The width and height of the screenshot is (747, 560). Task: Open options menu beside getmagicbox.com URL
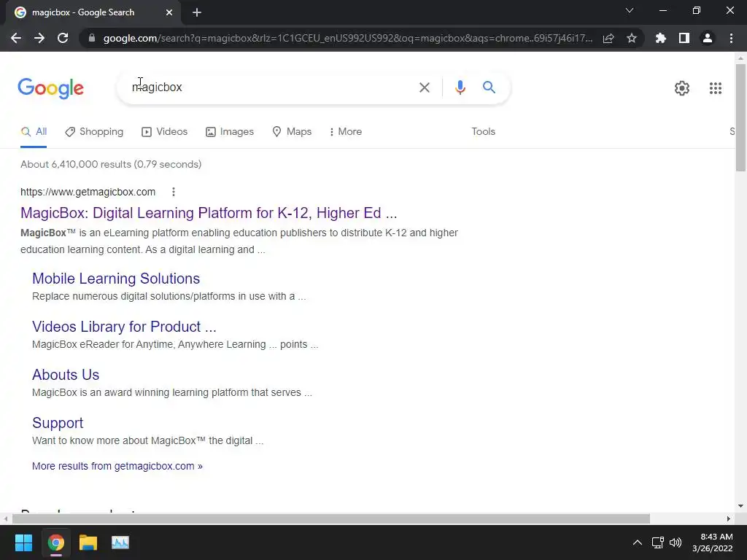click(174, 192)
